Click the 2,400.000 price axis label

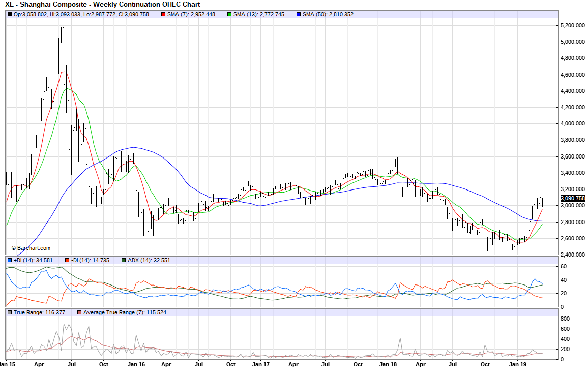tap(572, 255)
